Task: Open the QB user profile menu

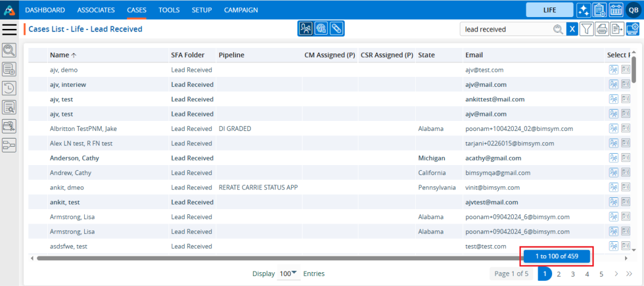Action: (633, 10)
